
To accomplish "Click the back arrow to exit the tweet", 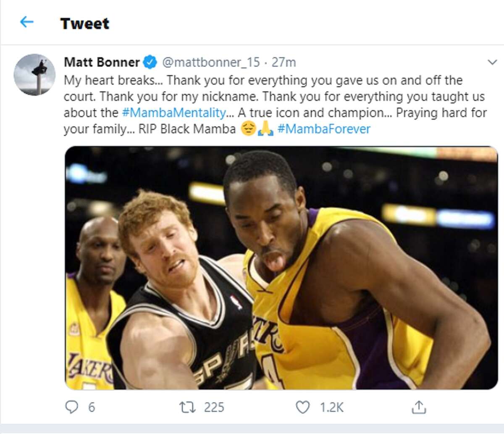I will click(x=26, y=22).
